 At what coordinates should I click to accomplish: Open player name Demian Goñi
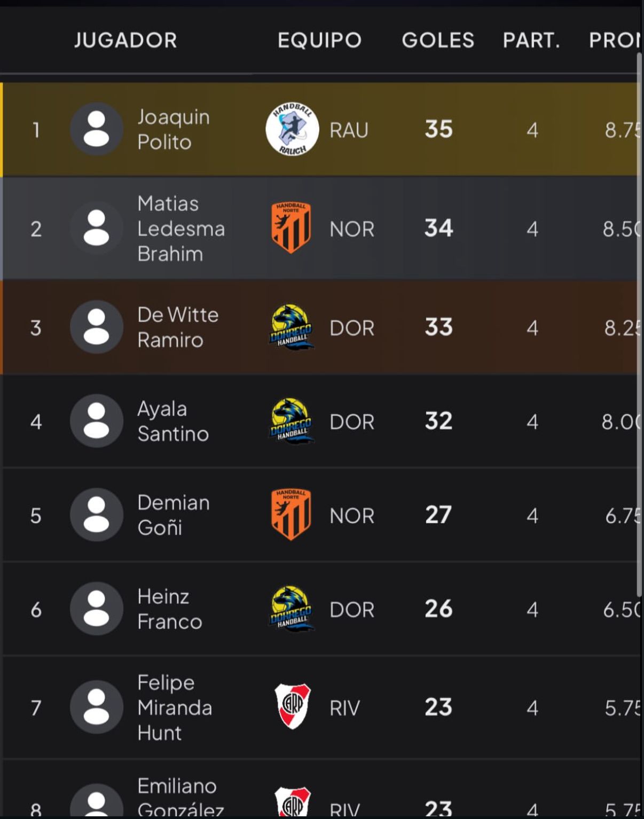[x=173, y=515]
